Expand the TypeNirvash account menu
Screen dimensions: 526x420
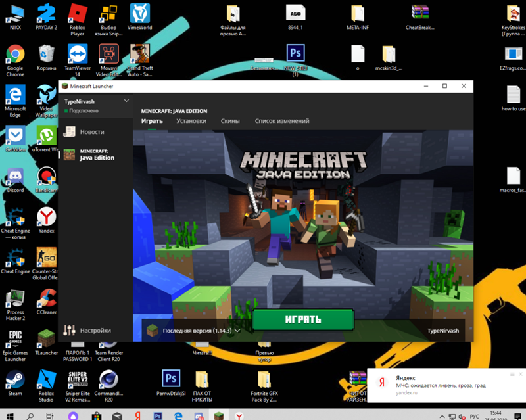127,101
